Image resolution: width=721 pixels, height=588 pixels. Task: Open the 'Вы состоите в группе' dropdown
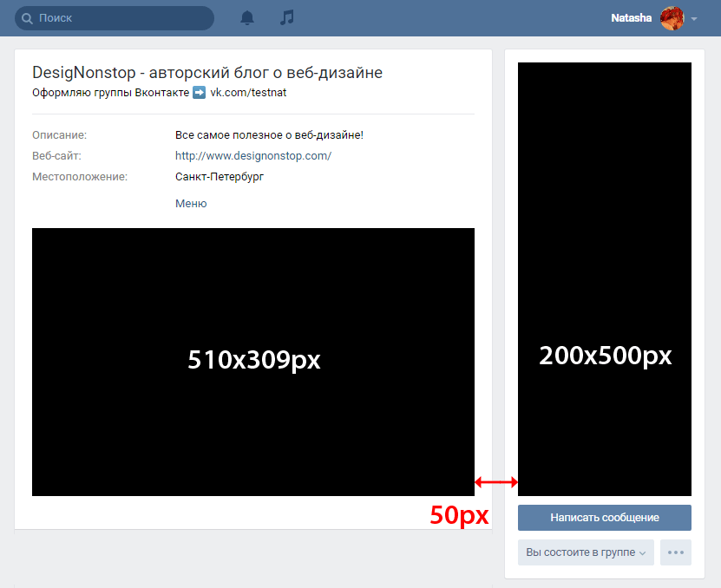(x=587, y=552)
